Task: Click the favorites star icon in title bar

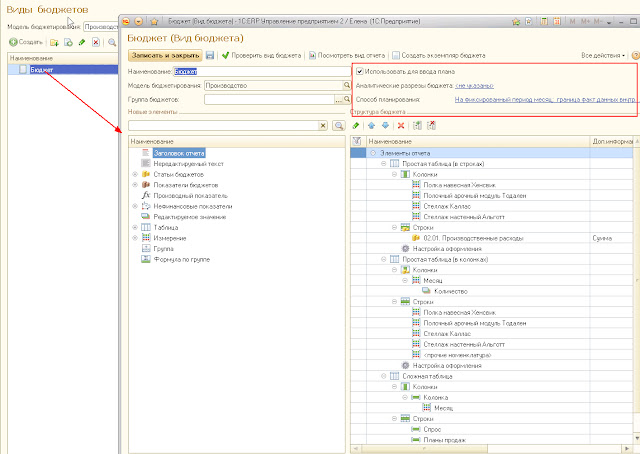Action: click(x=154, y=21)
